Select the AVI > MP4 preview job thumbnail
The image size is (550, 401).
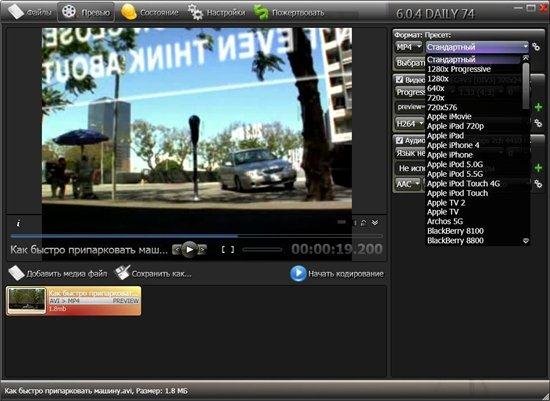(74, 301)
